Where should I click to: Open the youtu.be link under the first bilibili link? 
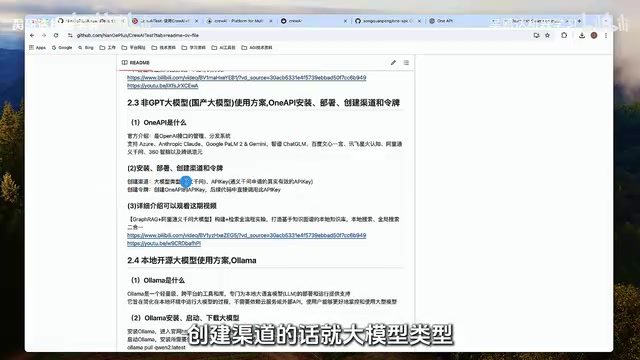pos(162,86)
